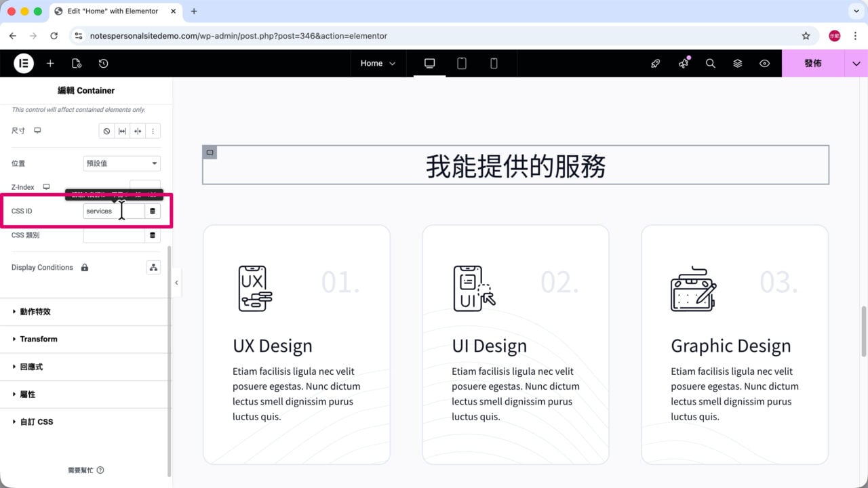Click the responsive device icon beside 尺寸
This screenshot has width=868, height=488.
[38, 130]
